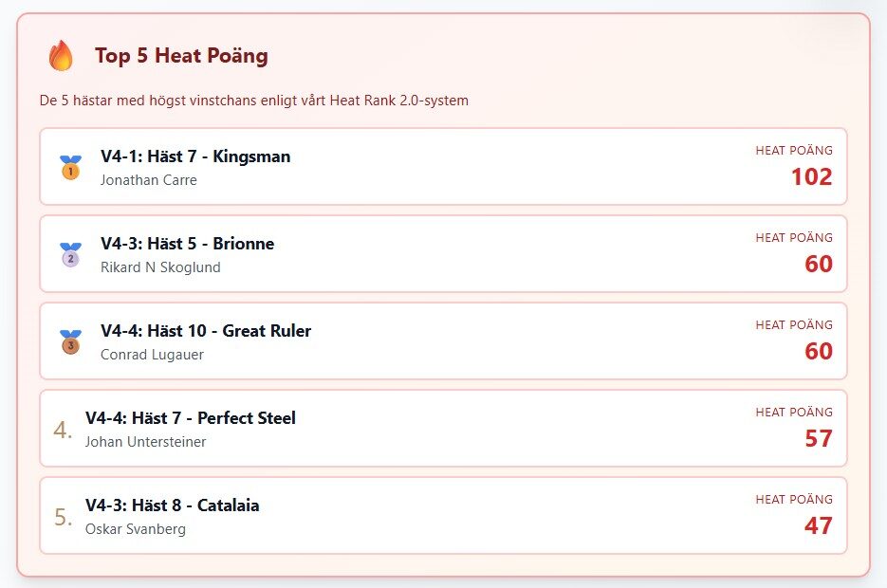This screenshot has height=588, width=887.
Task: Click the rank number 5 marker
Action: click(63, 517)
